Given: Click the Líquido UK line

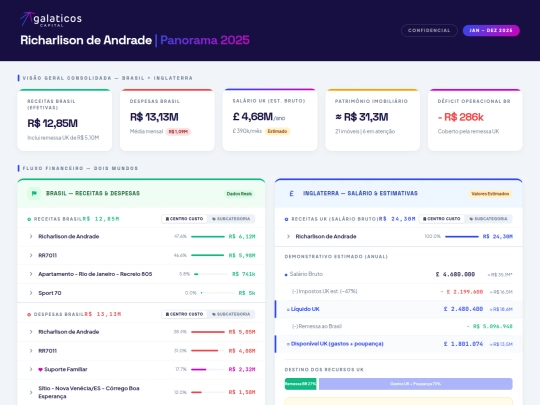Looking at the screenshot, I should [x=398, y=309].
